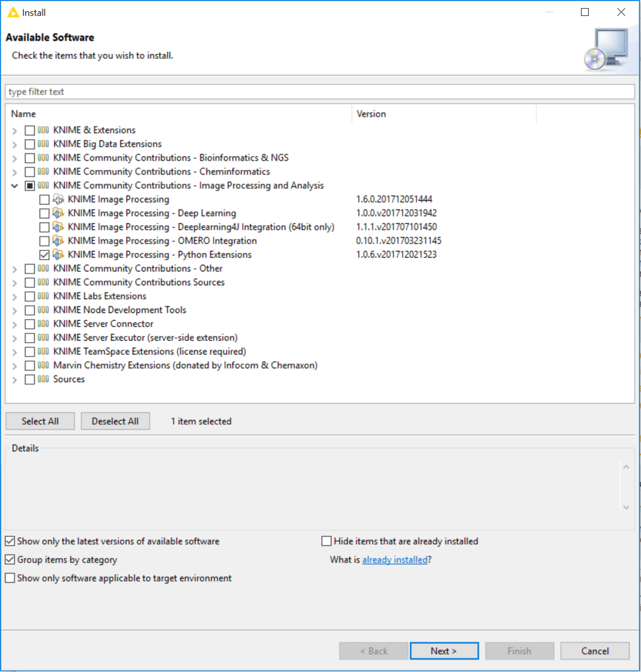Select version 1.0.6.v201712021523 text

(396, 254)
